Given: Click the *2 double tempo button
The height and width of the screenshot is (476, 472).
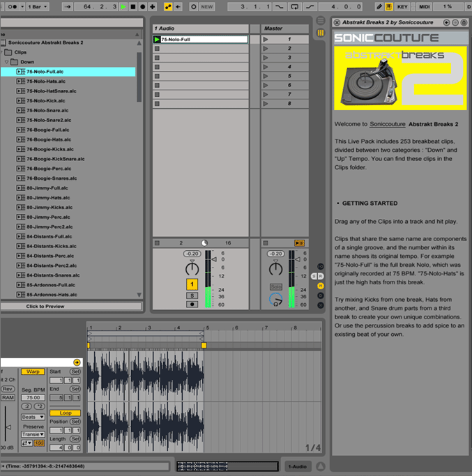Looking at the screenshot, I should tap(39, 406).
